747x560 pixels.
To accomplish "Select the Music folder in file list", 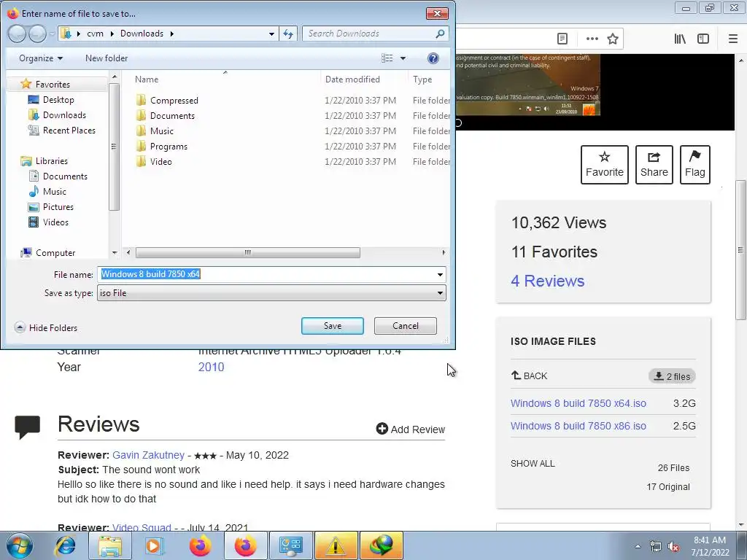I will [161, 131].
